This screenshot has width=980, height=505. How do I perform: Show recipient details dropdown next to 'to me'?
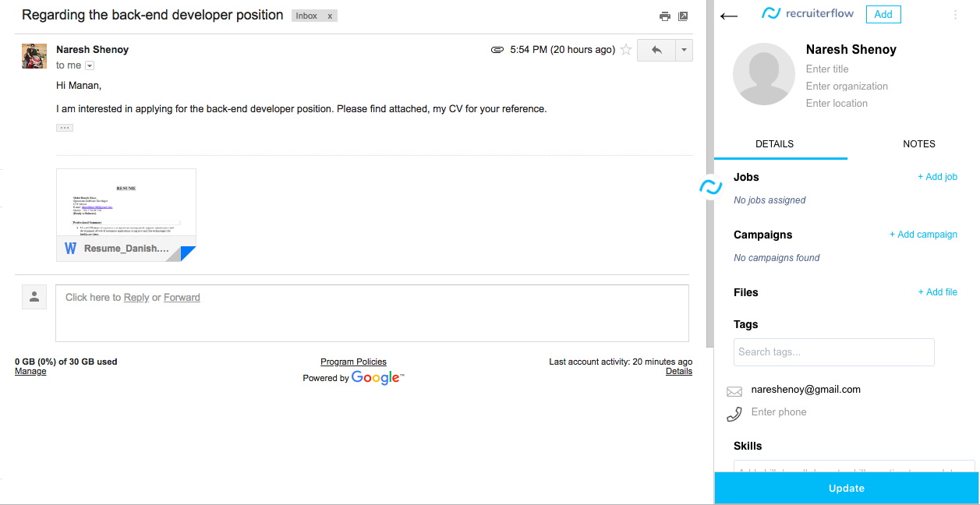(90, 65)
